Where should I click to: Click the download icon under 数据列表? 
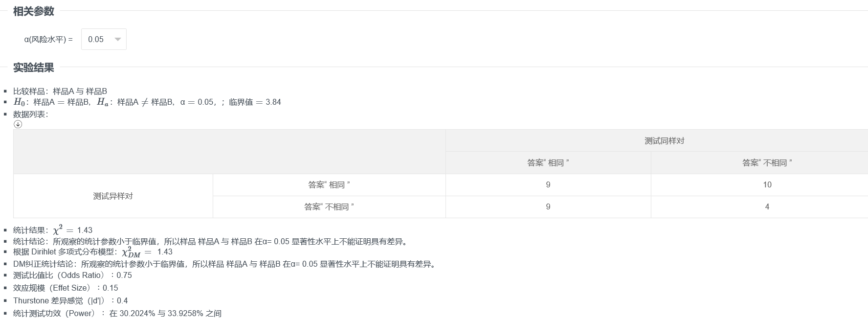(x=18, y=124)
